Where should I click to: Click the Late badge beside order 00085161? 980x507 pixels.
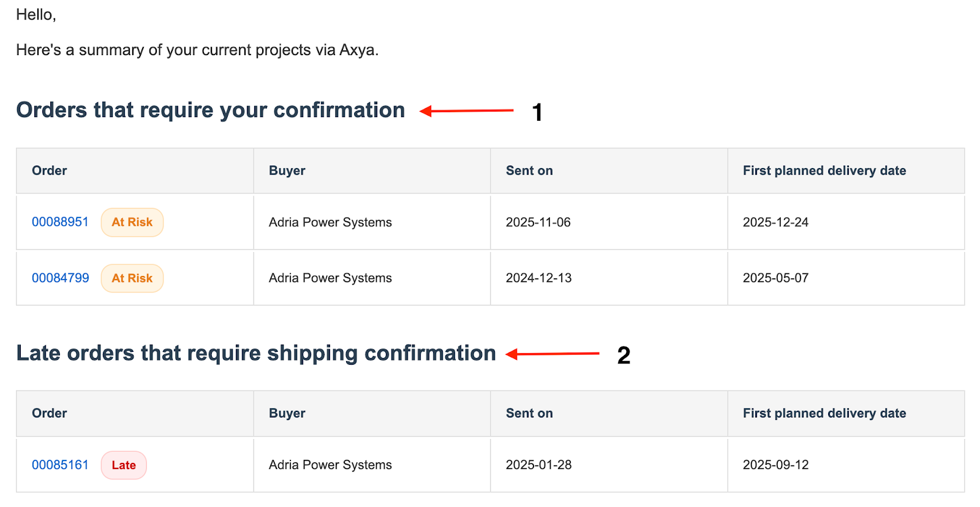124,465
